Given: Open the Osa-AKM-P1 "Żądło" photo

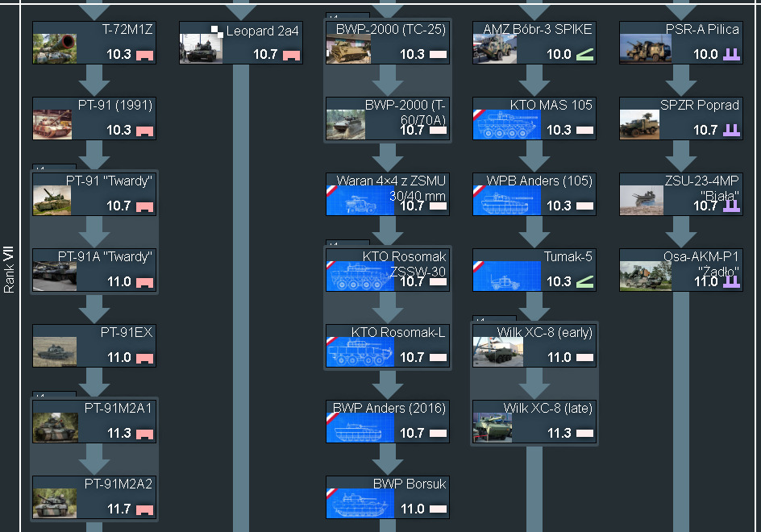Looking at the screenshot, I should (646, 276).
